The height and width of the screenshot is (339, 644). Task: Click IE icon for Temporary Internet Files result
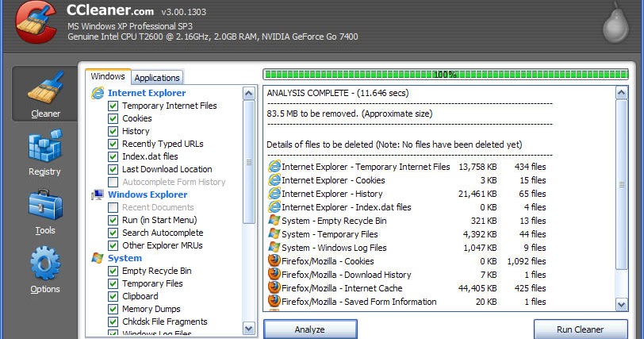274,167
